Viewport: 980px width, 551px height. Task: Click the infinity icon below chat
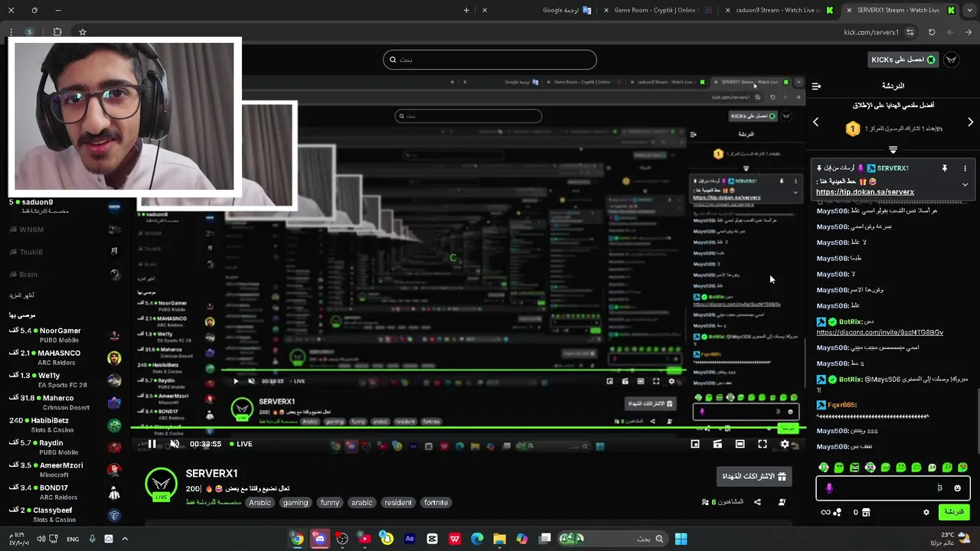coord(825,512)
